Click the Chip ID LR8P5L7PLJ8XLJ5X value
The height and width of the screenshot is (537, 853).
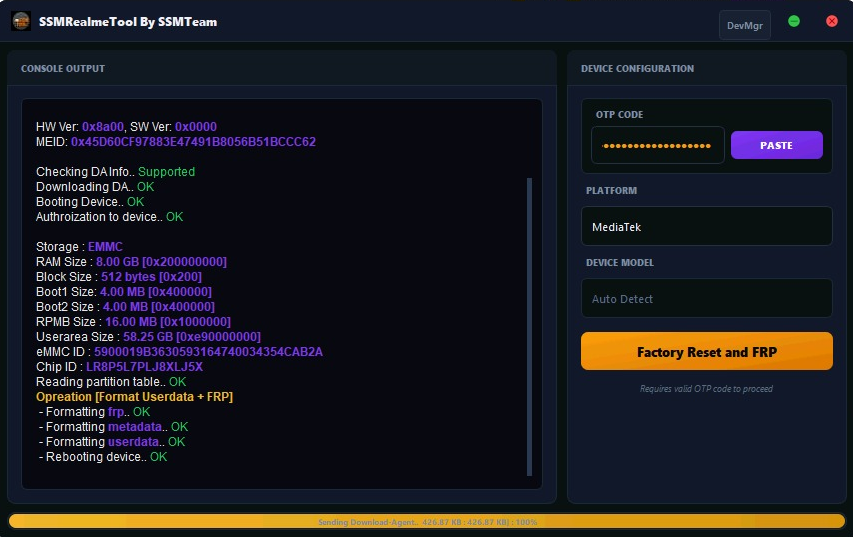point(145,367)
